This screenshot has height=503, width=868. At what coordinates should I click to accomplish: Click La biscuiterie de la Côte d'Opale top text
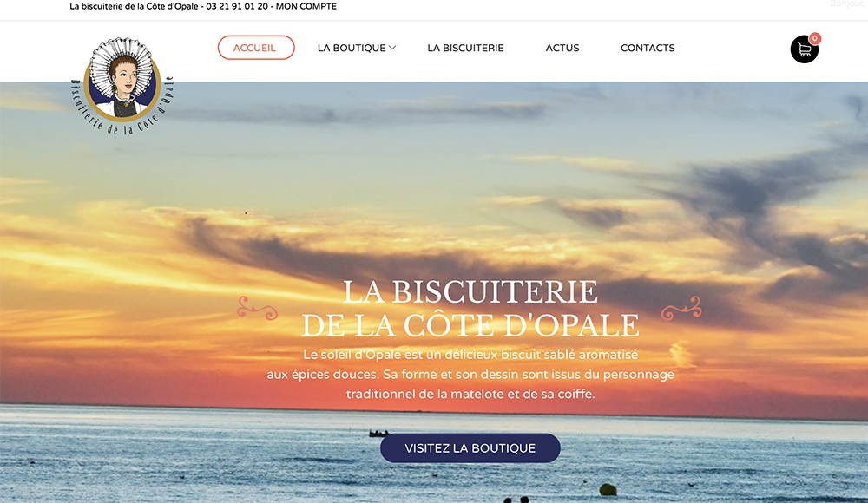pyautogui.click(x=134, y=7)
